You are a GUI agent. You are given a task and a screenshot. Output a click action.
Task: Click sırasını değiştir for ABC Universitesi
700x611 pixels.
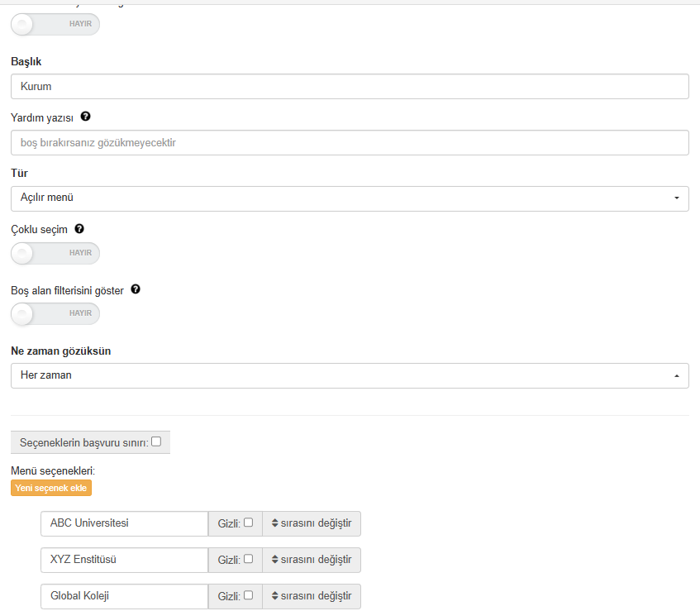312,523
